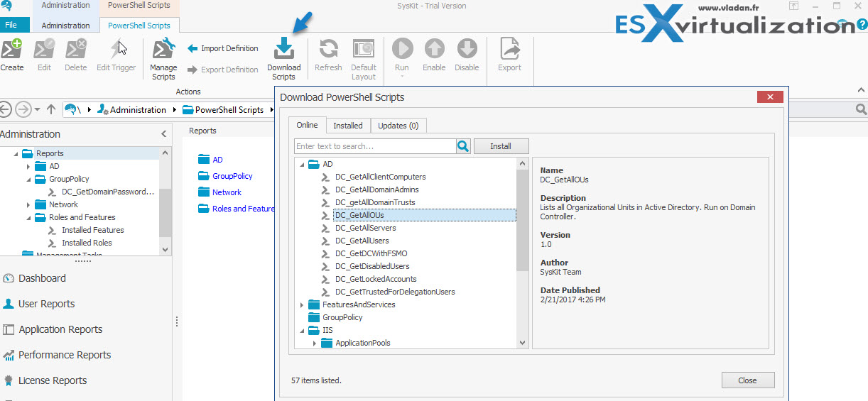Switch to the Installed tab in the dialog
Image resolution: width=868 pixels, height=401 pixels.
(x=348, y=126)
